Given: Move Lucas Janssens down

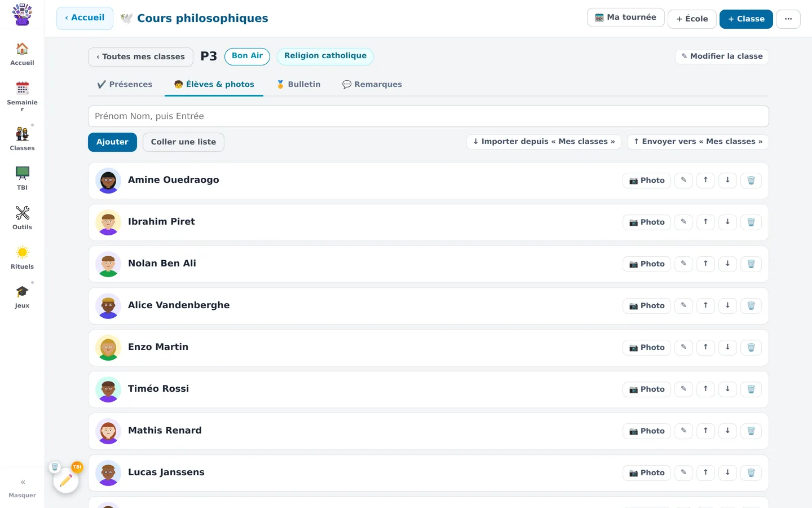Looking at the screenshot, I should pyautogui.click(x=727, y=473).
